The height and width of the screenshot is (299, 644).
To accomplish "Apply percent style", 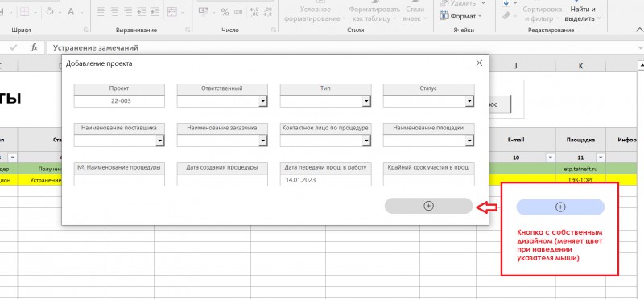I will click(x=225, y=12).
